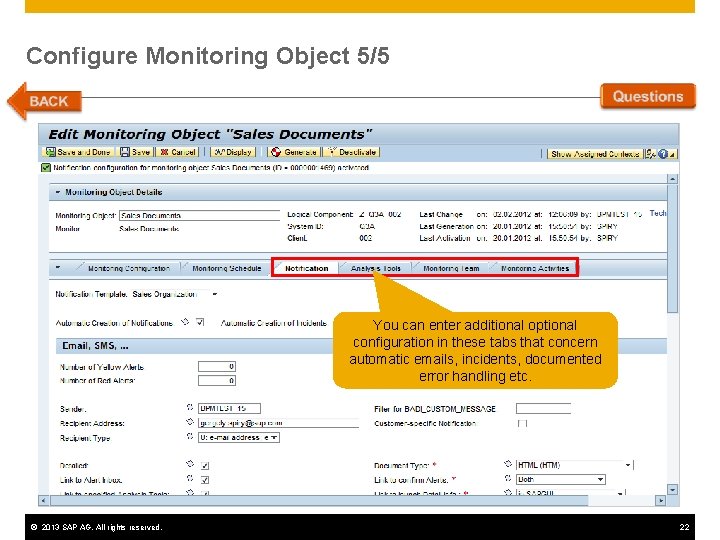Click icon beside Automatic Creation of Notifications
720x540 pixels.
[185, 322]
